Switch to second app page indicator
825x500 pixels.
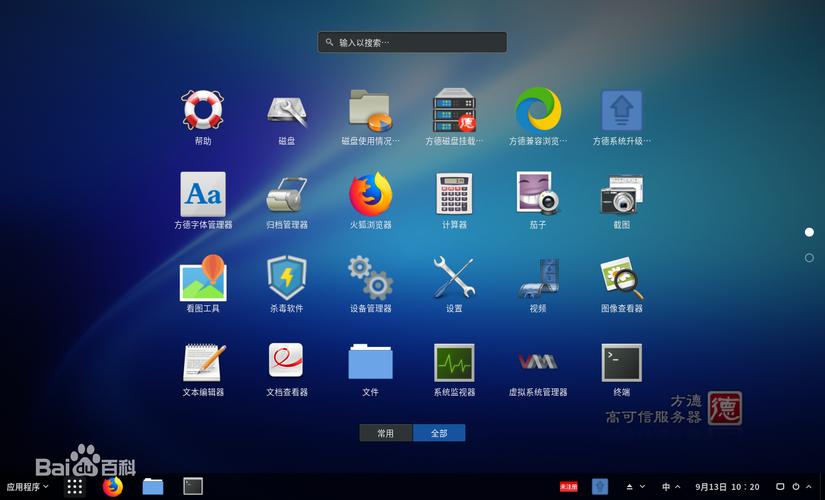tap(809, 258)
